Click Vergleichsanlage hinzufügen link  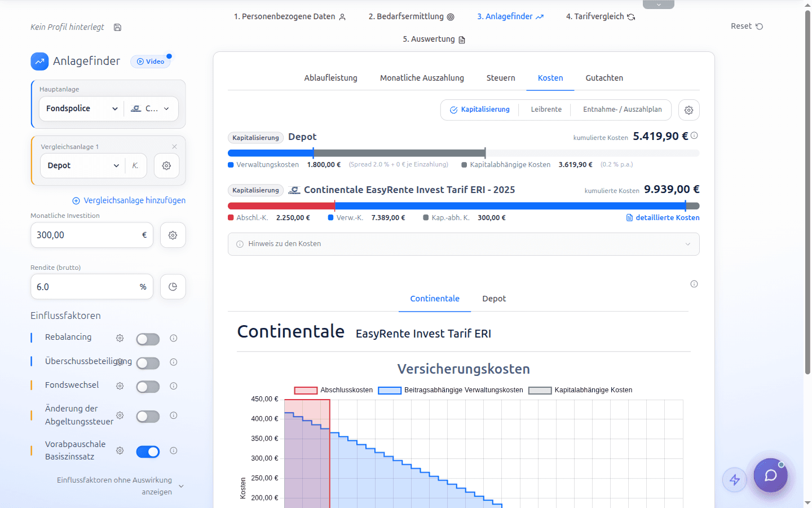point(129,200)
